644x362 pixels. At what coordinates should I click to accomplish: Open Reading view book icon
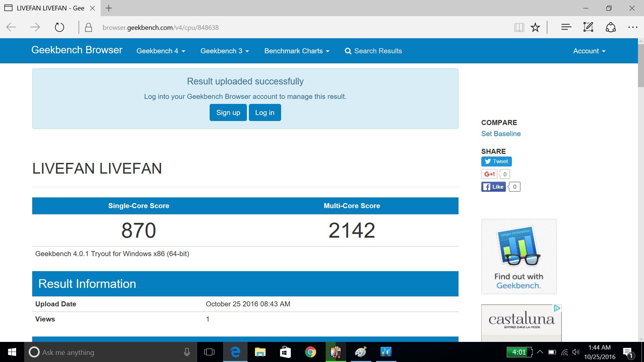click(x=519, y=27)
